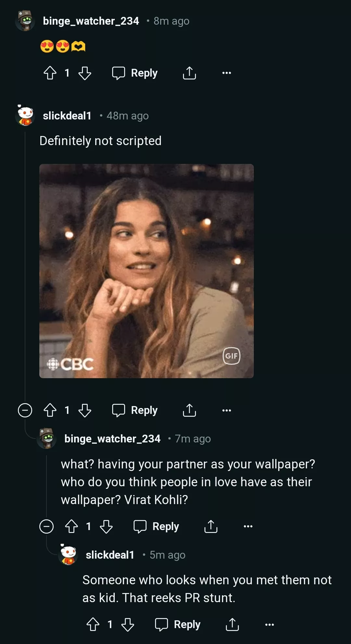Open more options for emoji comment
Viewport: 351px width, 644px height.
pyautogui.click(x=227, y=73)
